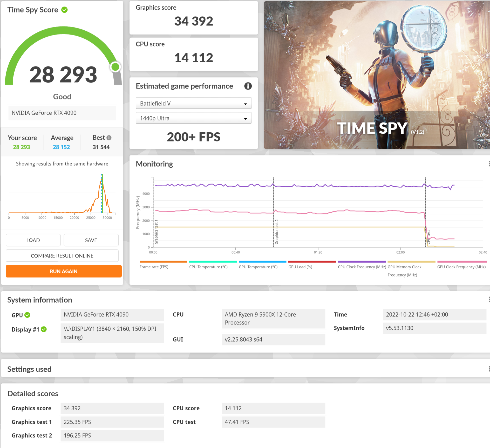The width and height of the screenshot is (490, 448).
Task: Open the info tooltip for Estimated game performance
Action: 248,86
